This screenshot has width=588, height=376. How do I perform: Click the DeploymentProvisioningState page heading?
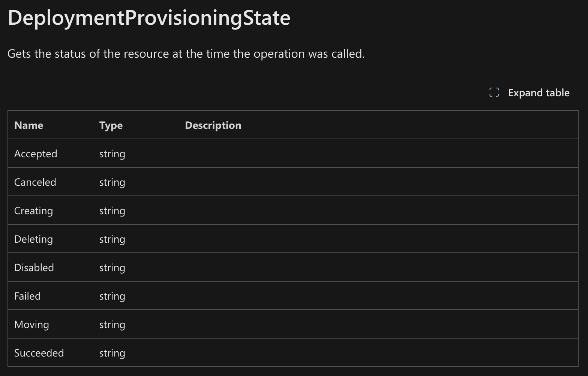click(149, 18)
